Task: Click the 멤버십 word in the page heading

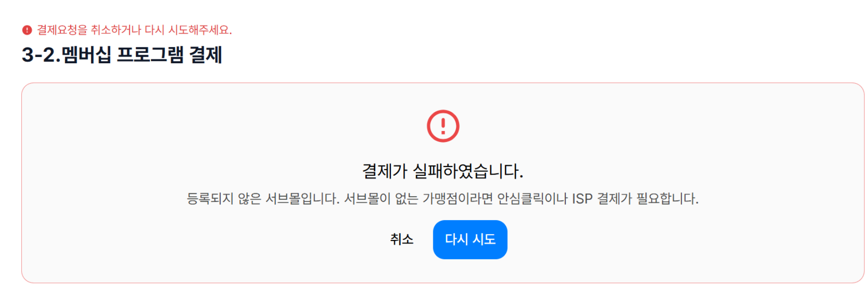Action: point(86,55)
